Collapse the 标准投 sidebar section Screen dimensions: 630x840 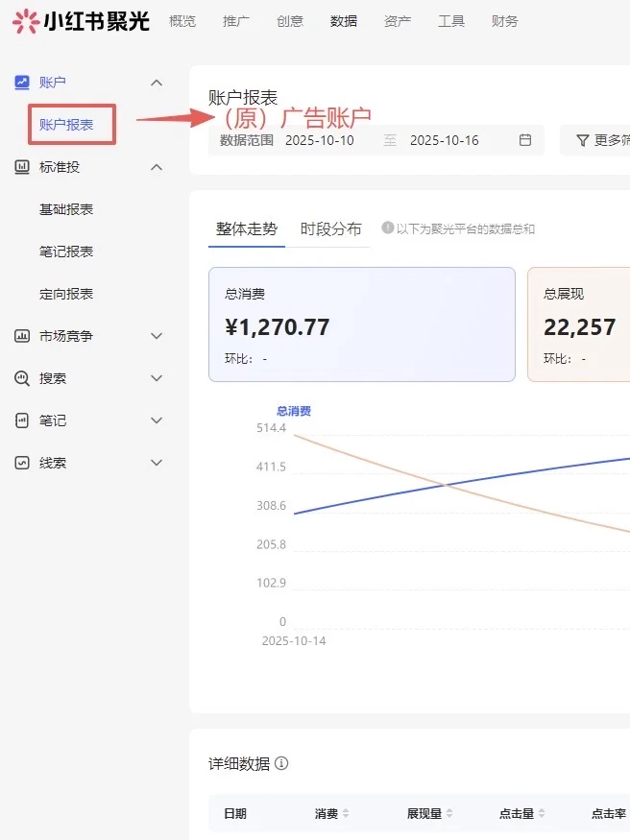tap(157, 167)
